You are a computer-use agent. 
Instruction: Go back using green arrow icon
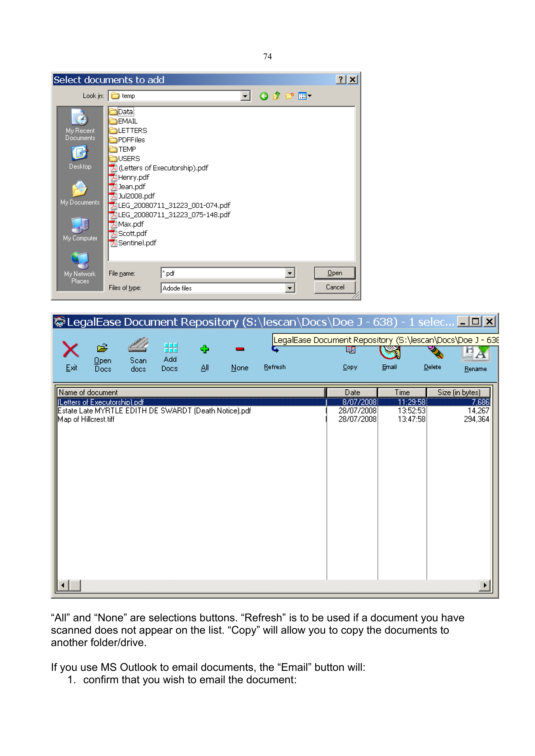264,96
